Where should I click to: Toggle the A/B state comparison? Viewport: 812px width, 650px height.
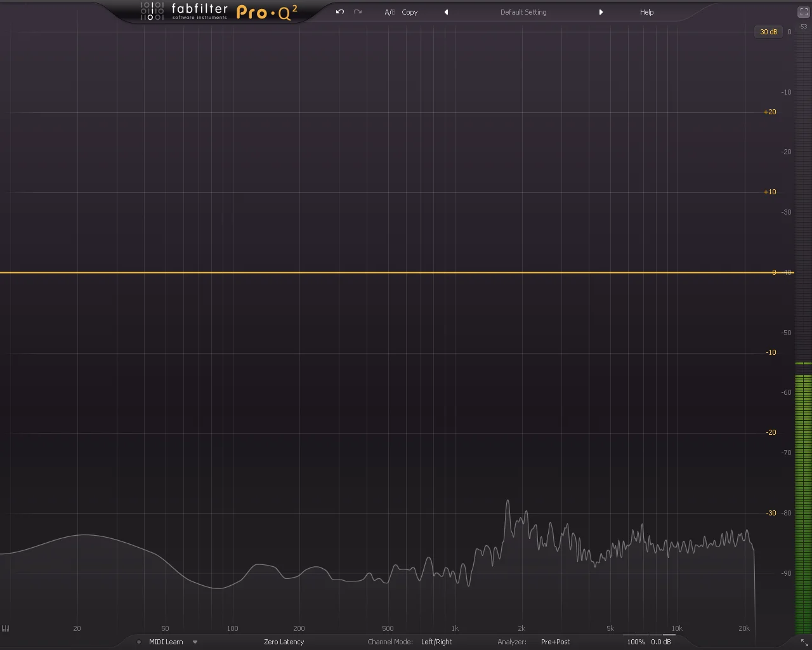[x=390, y=12]
